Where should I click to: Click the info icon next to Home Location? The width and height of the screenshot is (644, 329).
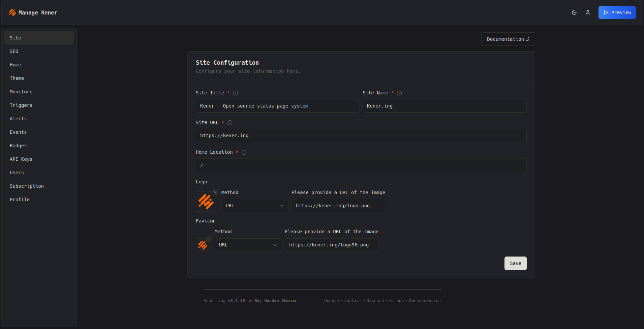pyautogui.click(x=244, y=152)
